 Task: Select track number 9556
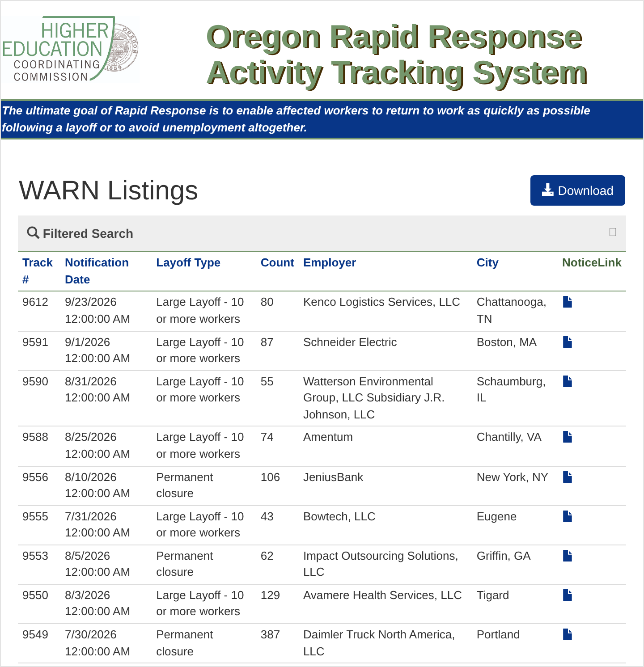[x=35, y=477]
